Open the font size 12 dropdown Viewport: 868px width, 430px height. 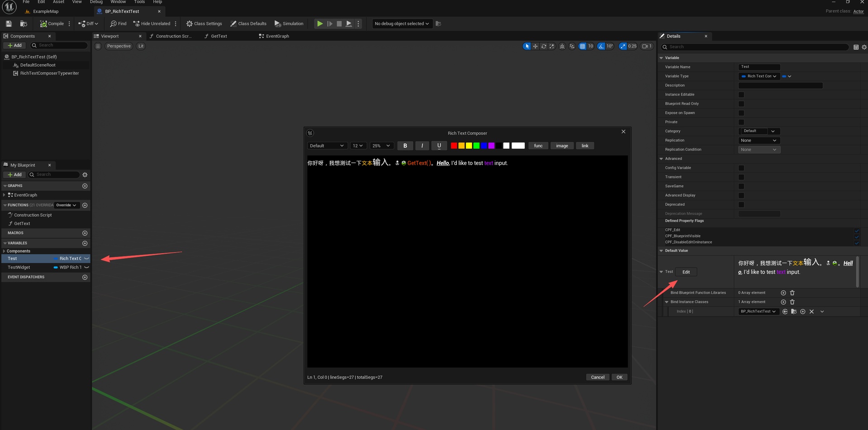click(358, 146)
